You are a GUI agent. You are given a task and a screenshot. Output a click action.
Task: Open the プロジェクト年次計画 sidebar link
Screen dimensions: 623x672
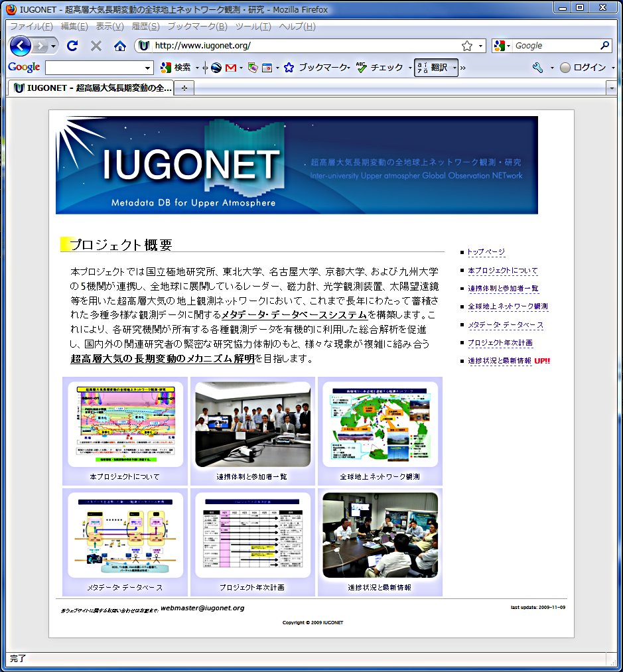pos(500,343)
